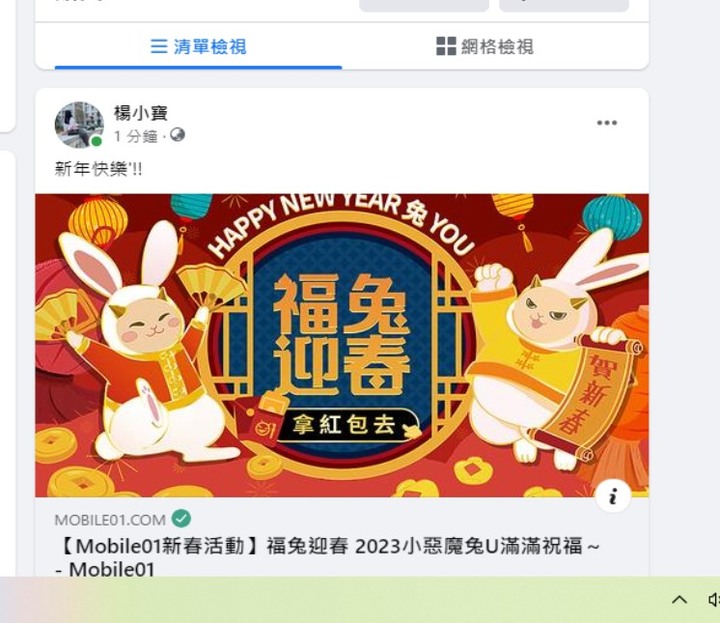Open the Mobile01新春活動 article title
Screen dimensions: 720x623
pyautogui.click(x=327, y=557)
